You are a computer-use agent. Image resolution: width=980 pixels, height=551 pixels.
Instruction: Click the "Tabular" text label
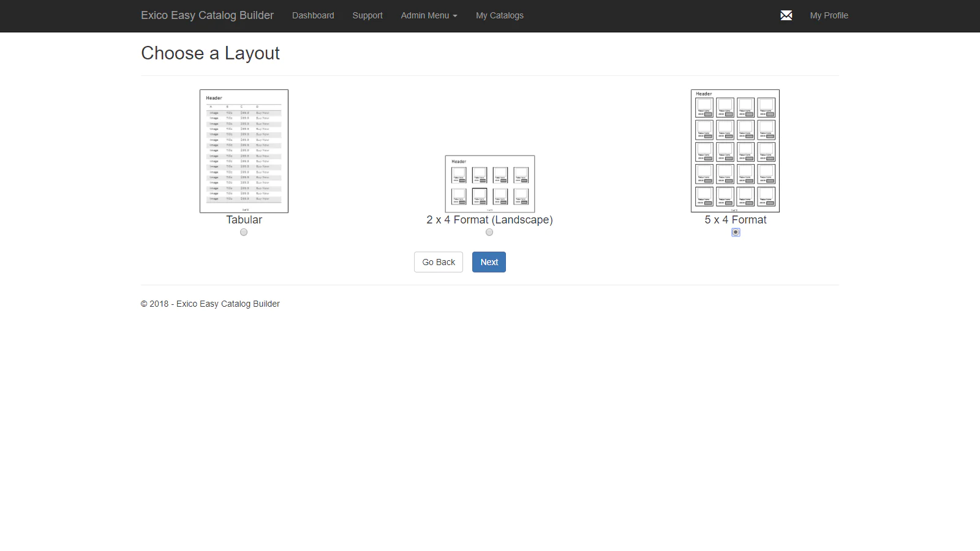tap(244, 220)
